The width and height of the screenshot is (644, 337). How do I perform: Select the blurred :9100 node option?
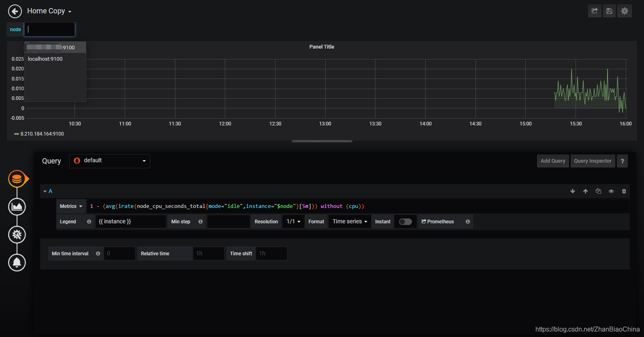click(55, 47)
